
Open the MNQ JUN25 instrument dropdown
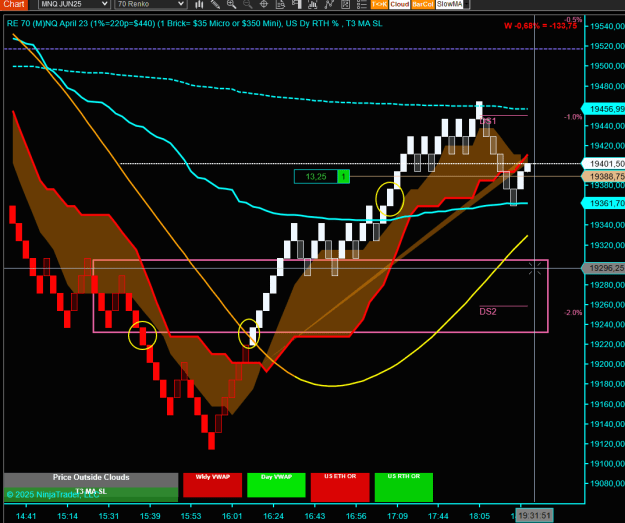(x=74, y=4)
